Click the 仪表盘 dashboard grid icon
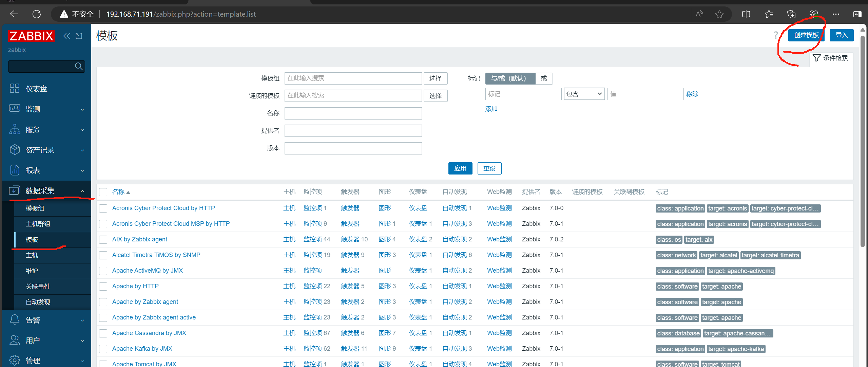The height and width of the screenshot is (367, 868). [x=15, y=88]
